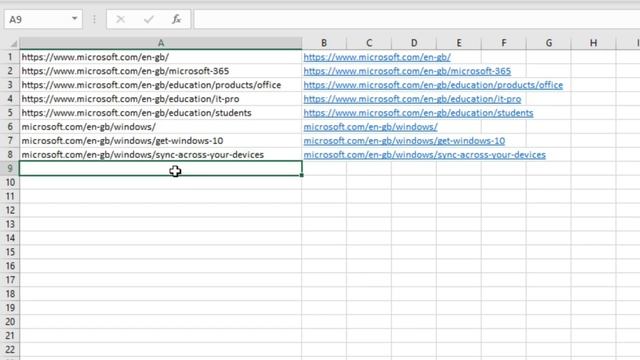Screen dimensions: 640x360
Task: Open the en-gb homepage hyperlink in B1
Action: pos(377,57)
